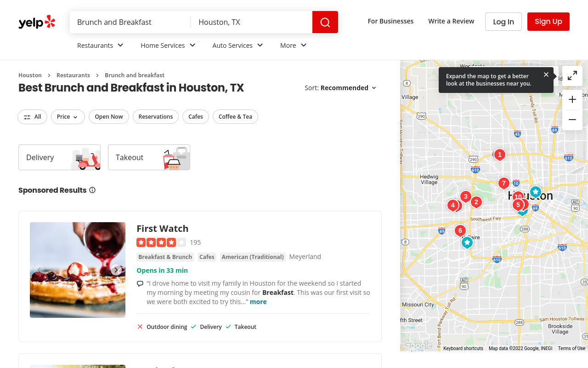
Task: Expand the Home Services menu
Action: click(168, 45)
